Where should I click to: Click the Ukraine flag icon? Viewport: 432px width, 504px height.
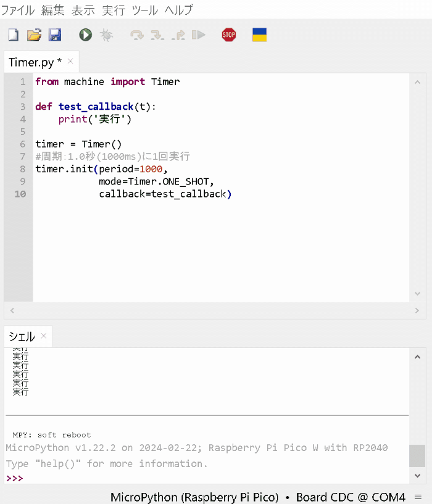coord(259,35)
